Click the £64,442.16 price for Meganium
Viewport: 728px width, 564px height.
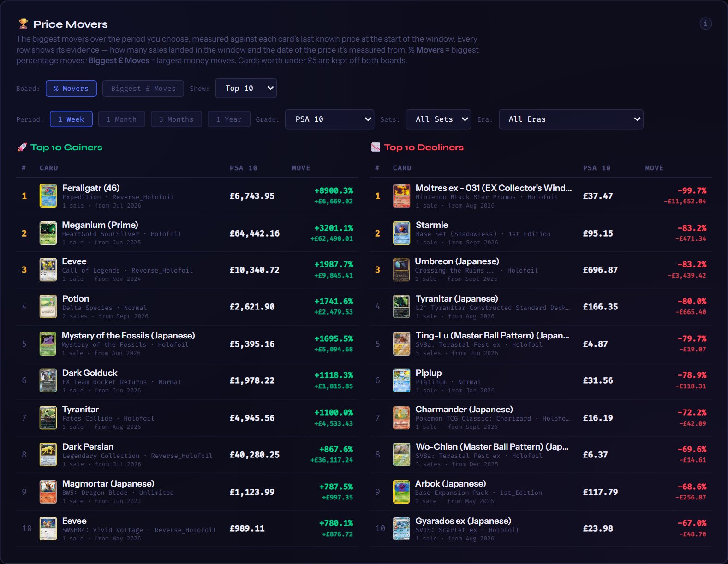pos(255,233)
